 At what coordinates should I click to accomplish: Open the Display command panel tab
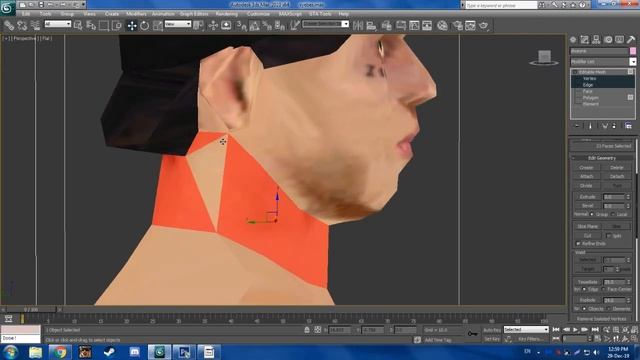coord(620,40)
